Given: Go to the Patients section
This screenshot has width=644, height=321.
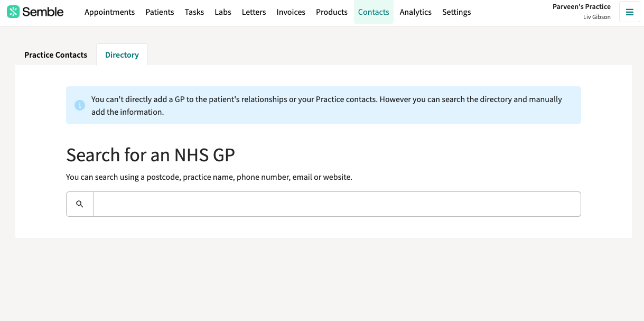Looking at the screenshot, I should coord(160,12).
